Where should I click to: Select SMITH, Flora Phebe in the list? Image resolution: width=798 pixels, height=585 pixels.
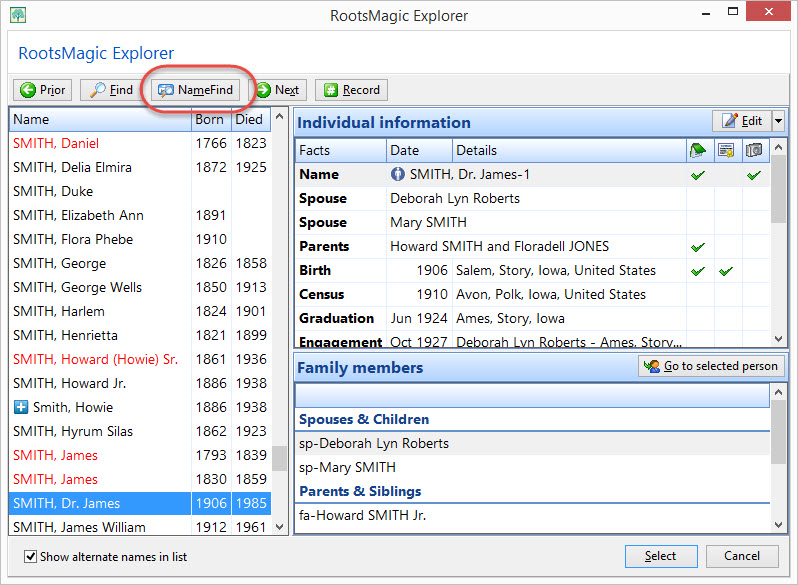tap(140, 239)
